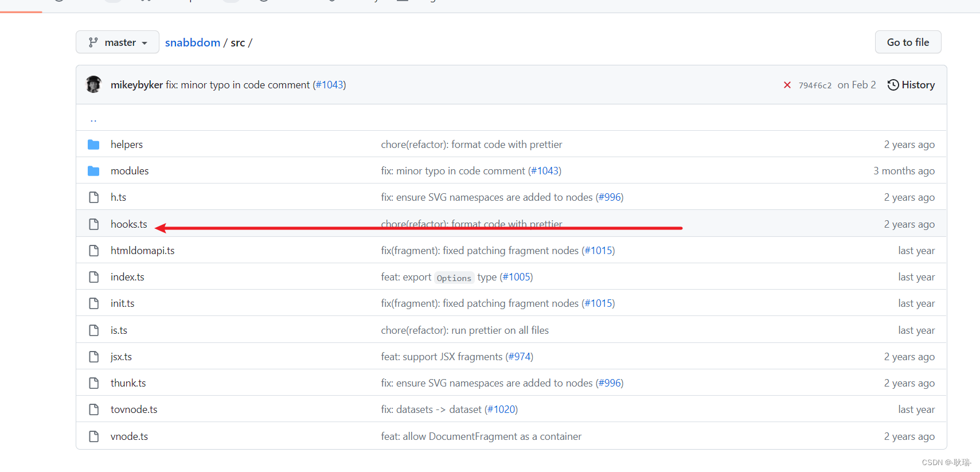Open mikeybyker author link
Viewport: 980px width, 472px height.
coord(136,85)
